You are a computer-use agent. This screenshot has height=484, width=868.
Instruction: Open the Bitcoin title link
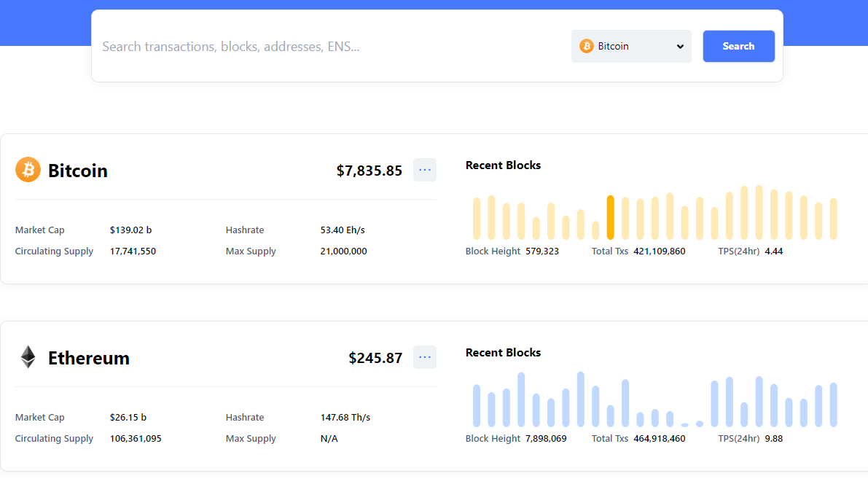pos(78,171)
